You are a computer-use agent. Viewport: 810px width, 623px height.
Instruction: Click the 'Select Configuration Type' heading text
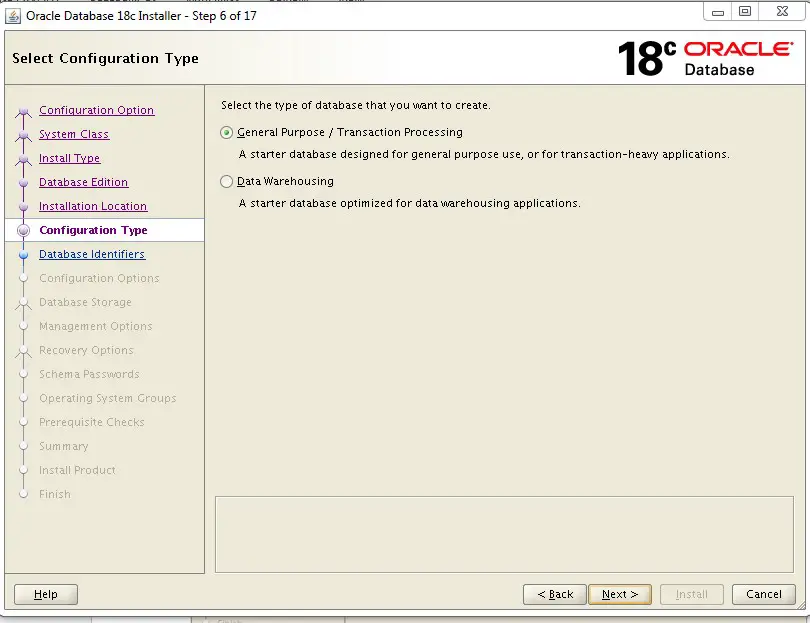click(105, 58)
